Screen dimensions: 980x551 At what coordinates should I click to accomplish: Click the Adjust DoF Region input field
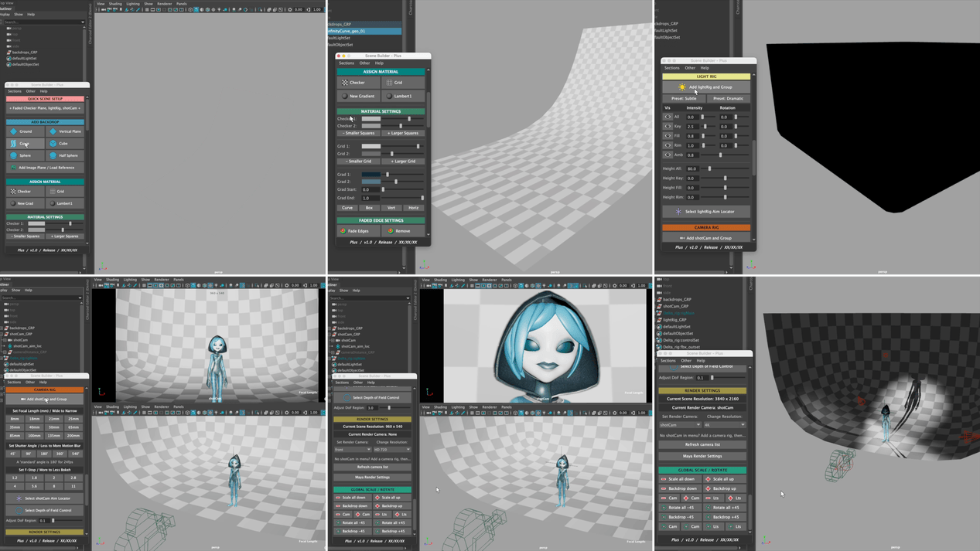pyautogui.click(x=703, y=378)
